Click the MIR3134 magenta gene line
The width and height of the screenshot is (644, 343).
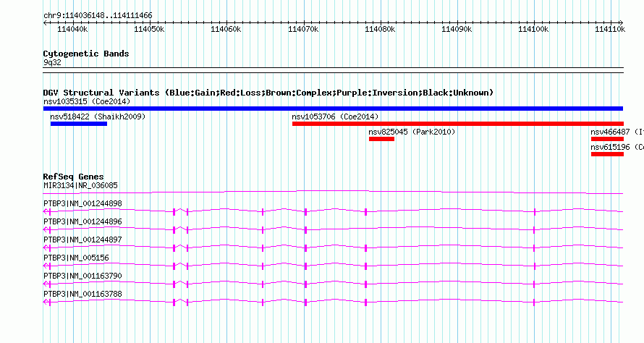[x=333, y=192]
